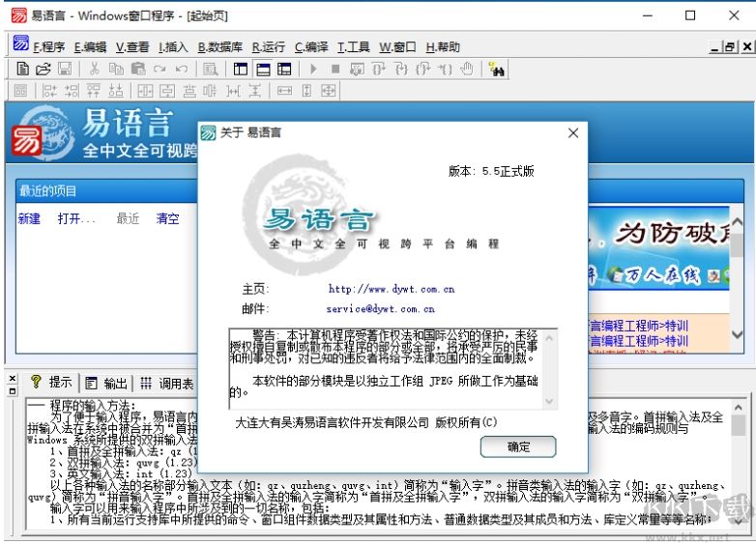This screenshot has width=756, height=544.
Task: Click the equal width and height icon
Action: [x=329, y=90]
